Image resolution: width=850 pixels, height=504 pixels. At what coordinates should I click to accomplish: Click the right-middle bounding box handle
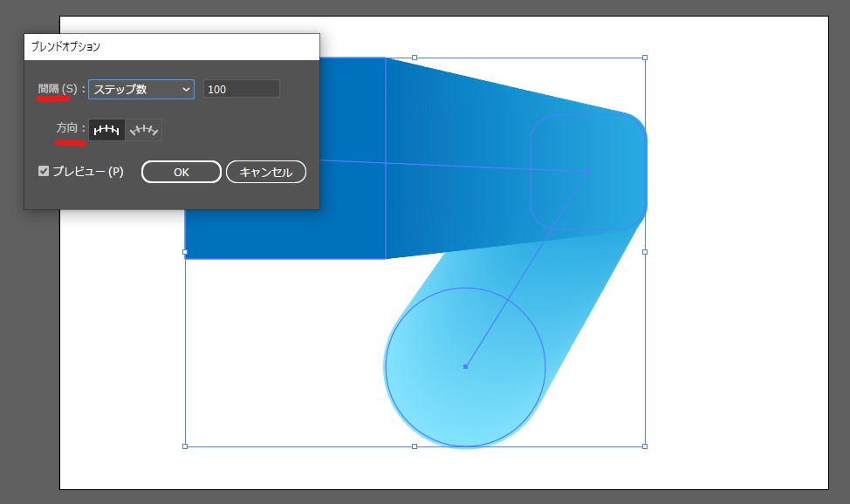[645, 252]
